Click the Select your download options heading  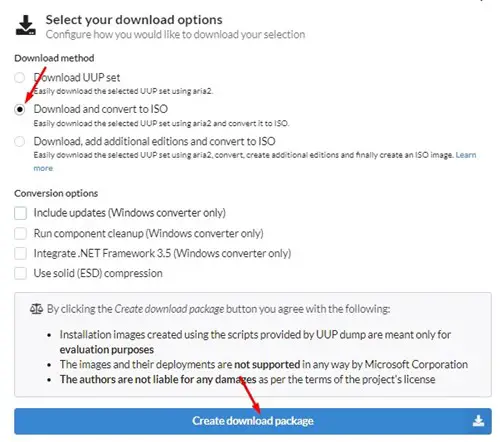[134, 20]
